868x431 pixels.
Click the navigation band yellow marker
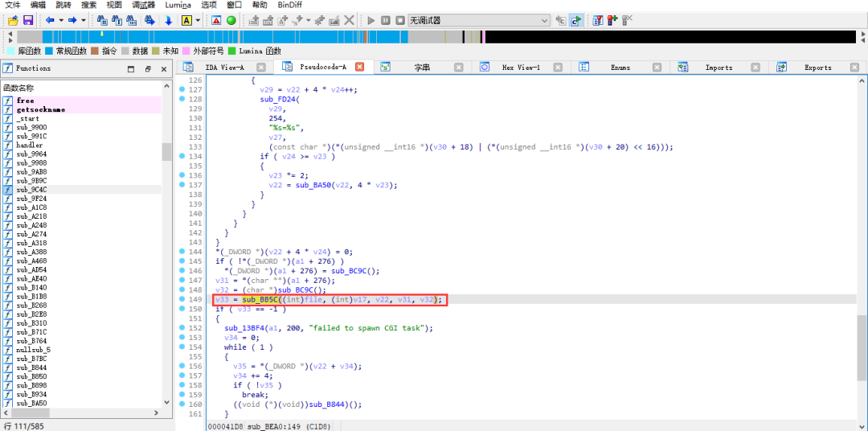[x=102, y=33]
